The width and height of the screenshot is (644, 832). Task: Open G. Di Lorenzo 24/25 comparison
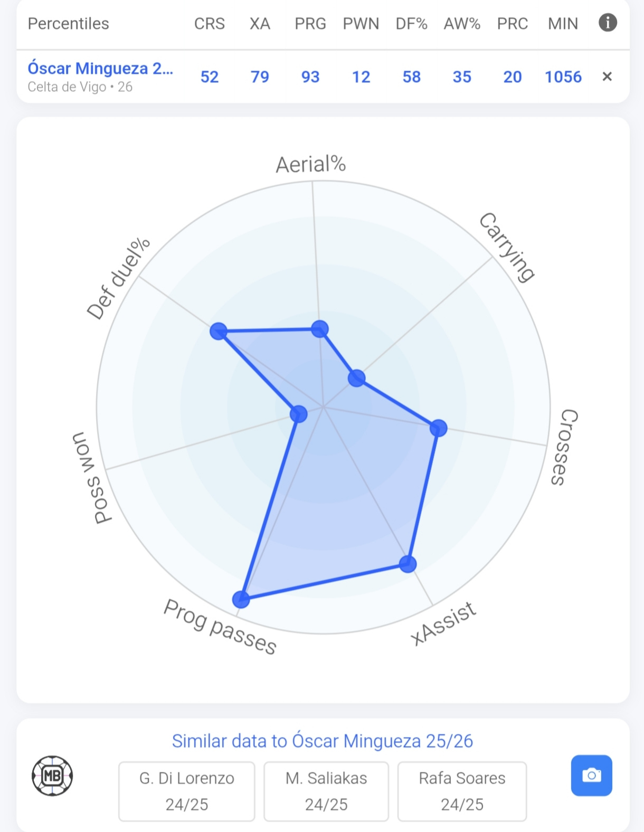[x=187, y=791]
